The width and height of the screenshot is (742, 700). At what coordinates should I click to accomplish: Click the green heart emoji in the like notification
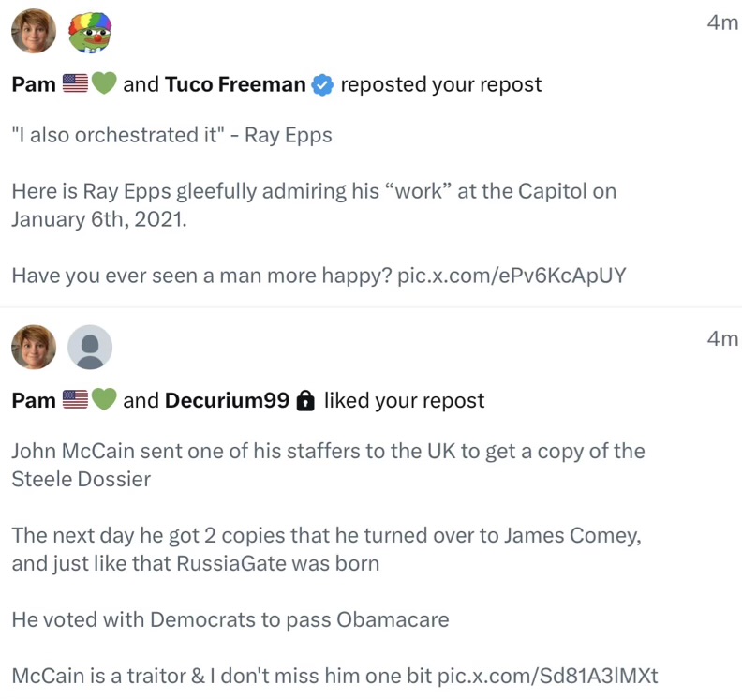coord(104,401)
